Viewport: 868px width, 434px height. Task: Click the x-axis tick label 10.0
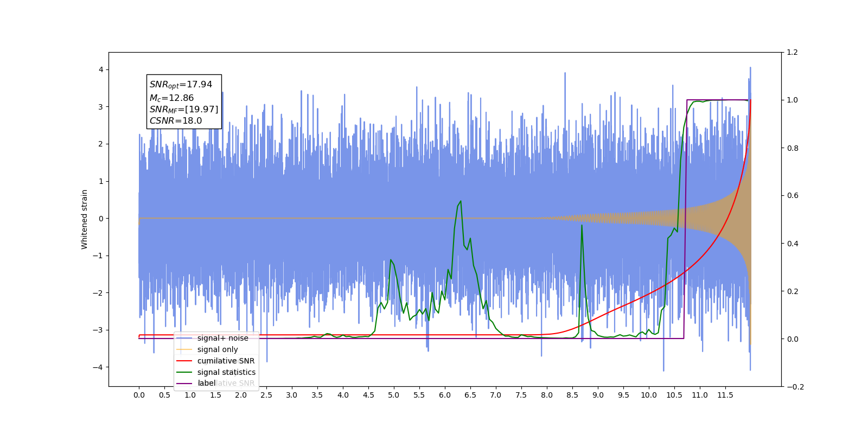(x=649, y=395)
